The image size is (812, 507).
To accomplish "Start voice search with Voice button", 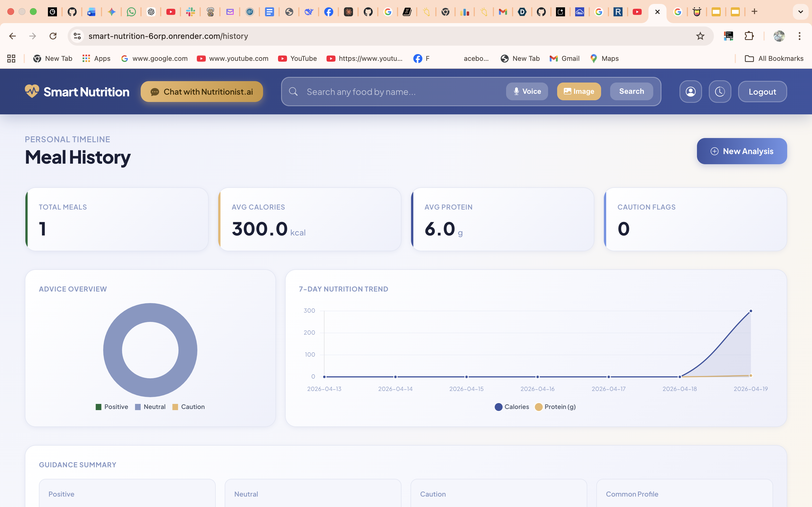I will coord(527,92).
